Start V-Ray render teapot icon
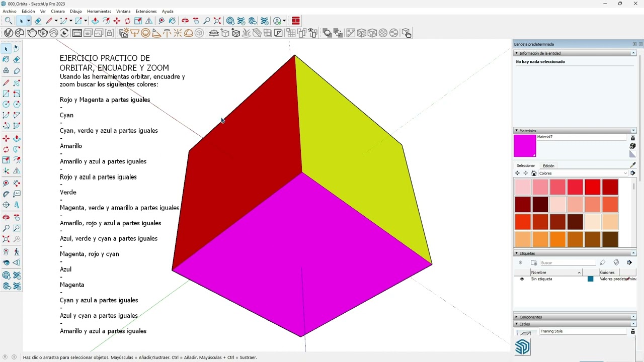This screenshot has width=644, height=362. [32, 33]
